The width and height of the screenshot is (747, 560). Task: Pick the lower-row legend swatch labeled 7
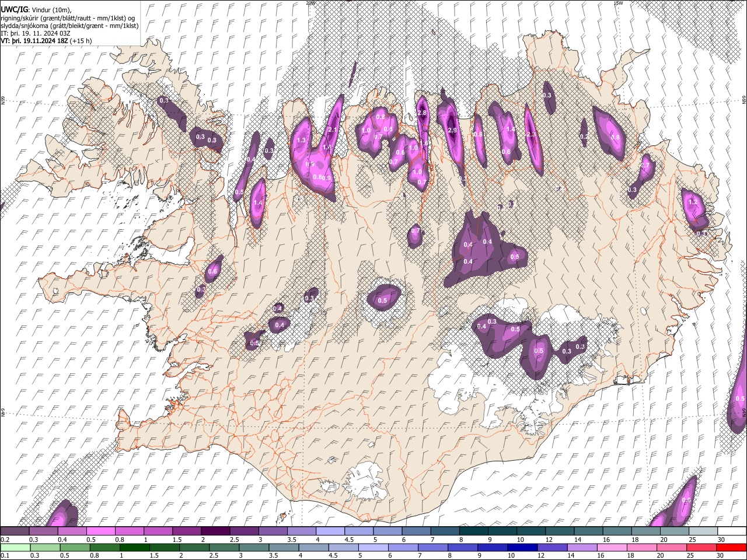pyautogui.click(x=432, y=547)
